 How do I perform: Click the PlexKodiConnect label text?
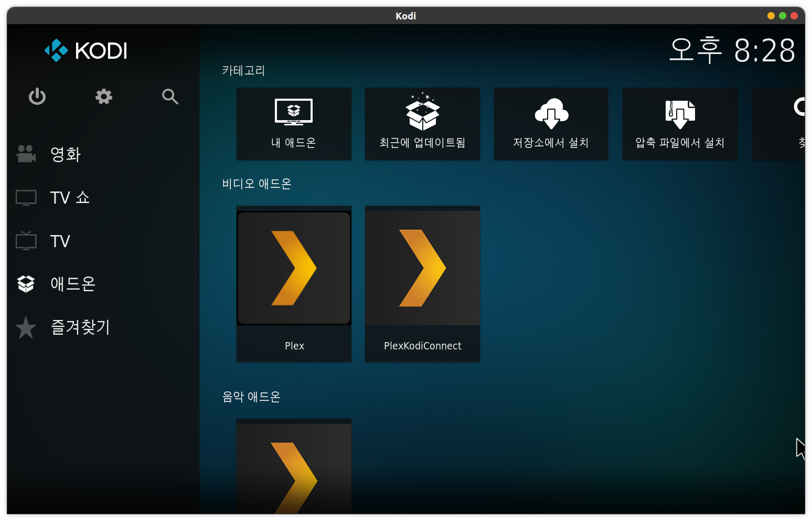click(x=423, y=346)
